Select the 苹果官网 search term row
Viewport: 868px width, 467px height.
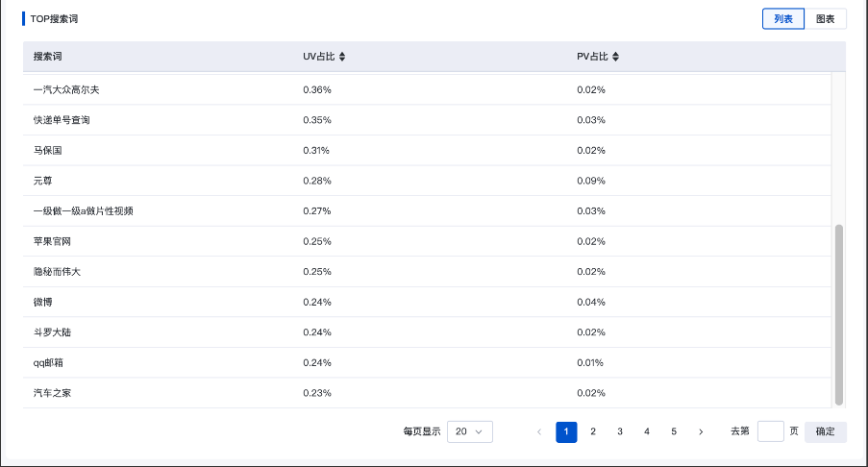(52, 241)
